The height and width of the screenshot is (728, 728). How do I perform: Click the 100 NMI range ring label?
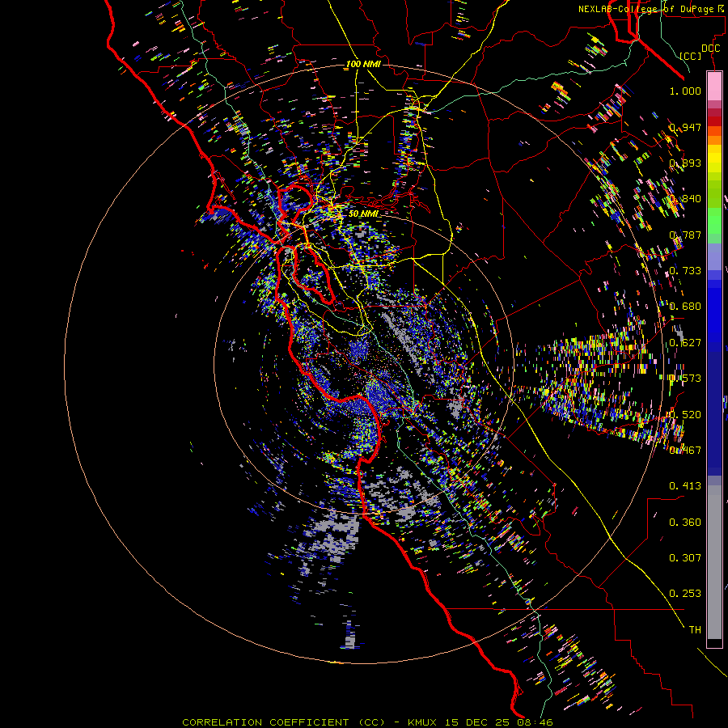coord(363,64)
